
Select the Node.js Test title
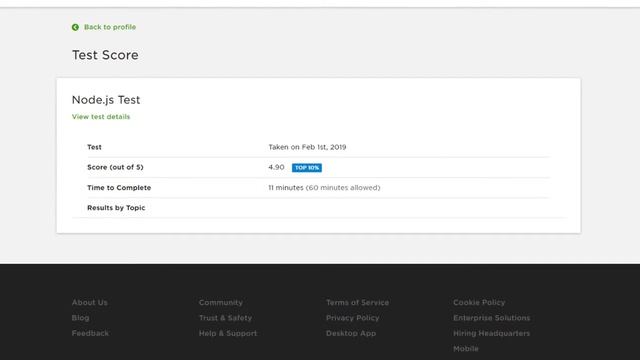click(106, 100)
